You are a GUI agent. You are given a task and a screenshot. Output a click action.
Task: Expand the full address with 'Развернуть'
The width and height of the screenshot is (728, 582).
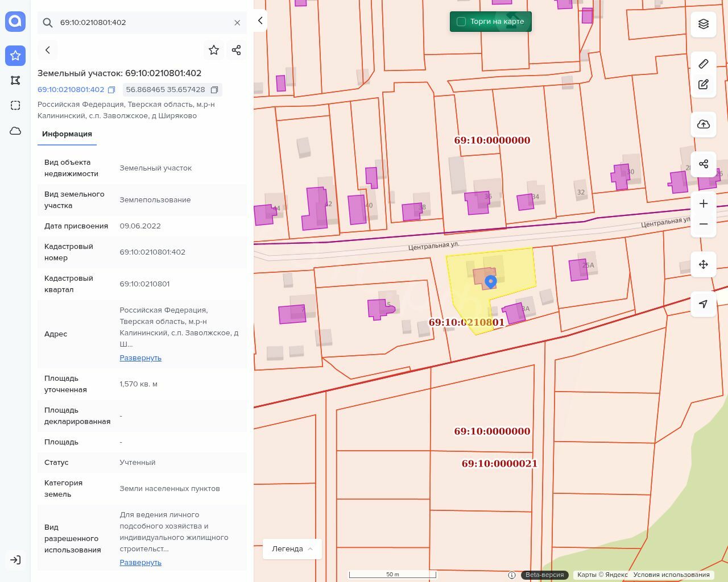(x=140, y=358)
